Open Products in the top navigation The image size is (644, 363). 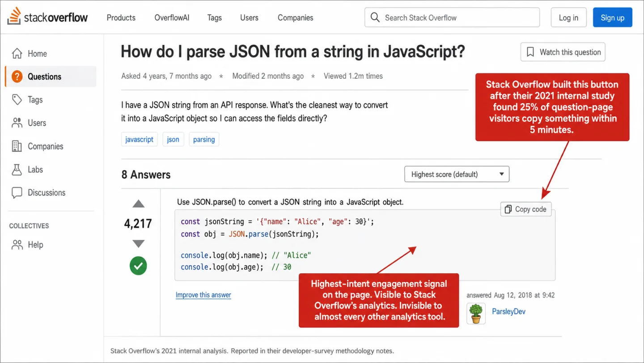[121, 18]
